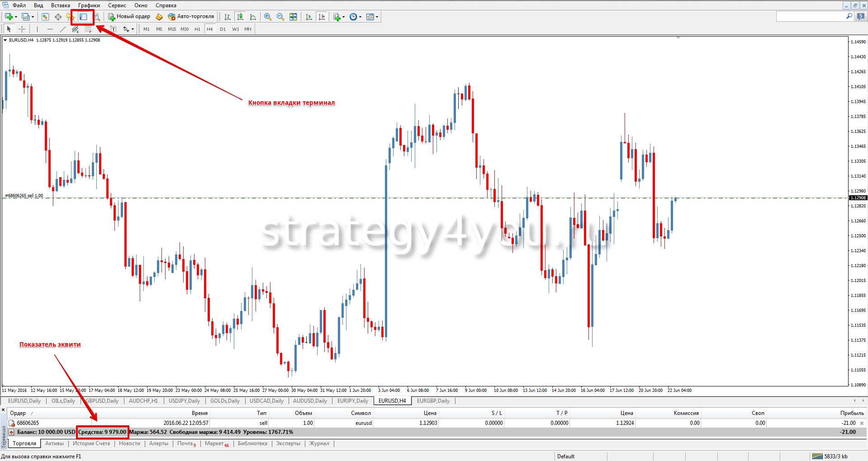
Task: Switch chart to candlestick mode
Action: point(240,17)
